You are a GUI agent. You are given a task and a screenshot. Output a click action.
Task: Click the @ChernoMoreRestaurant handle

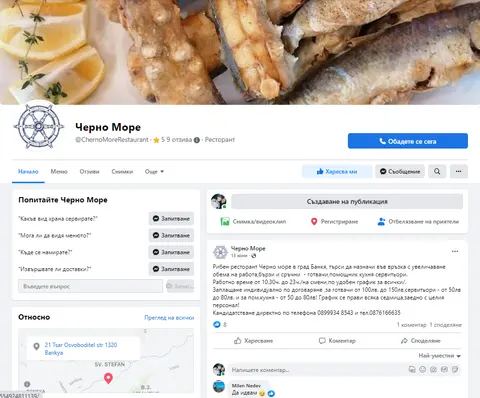tap(112, 140)
